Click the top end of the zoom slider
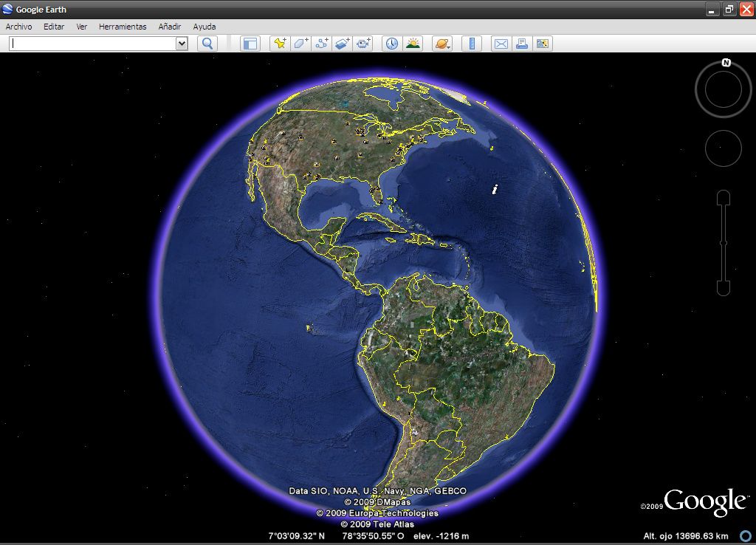 tap(724, 196)
